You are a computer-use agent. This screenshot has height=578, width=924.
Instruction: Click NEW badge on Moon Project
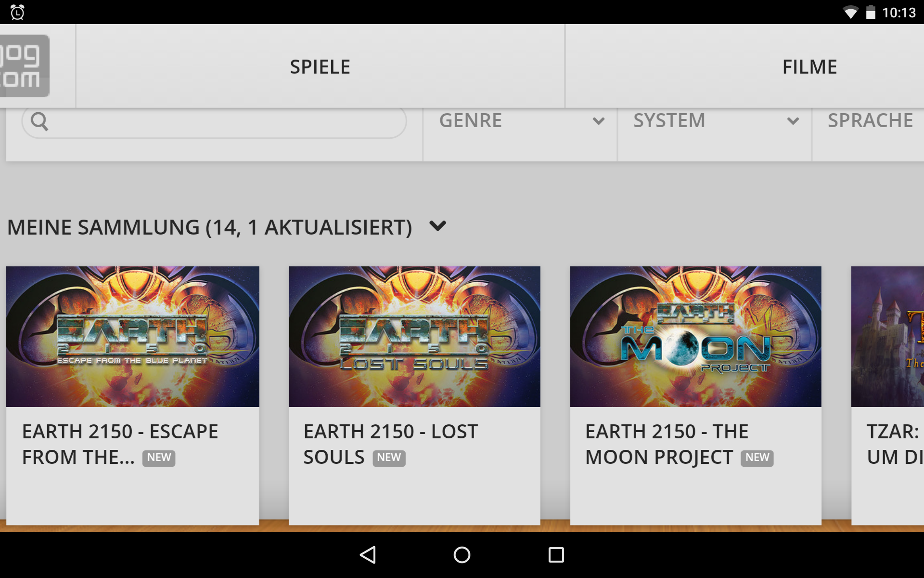[x=757, y=458]
